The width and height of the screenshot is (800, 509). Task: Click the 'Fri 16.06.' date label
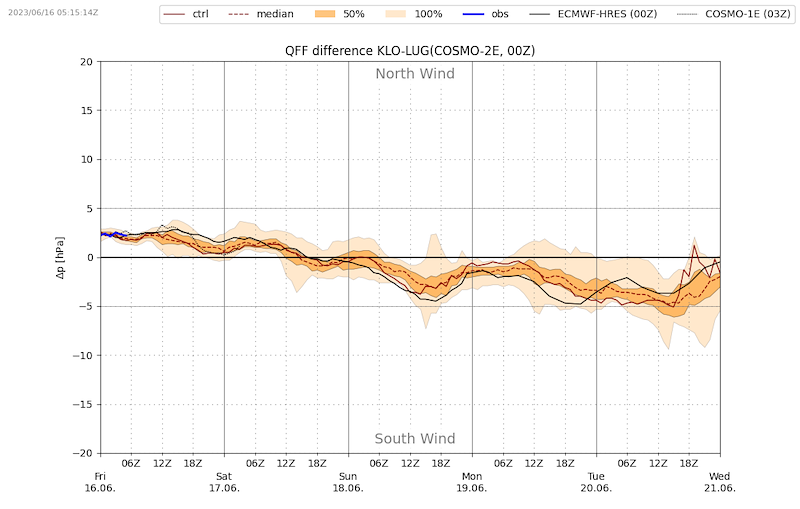click(x=100, y=482)
